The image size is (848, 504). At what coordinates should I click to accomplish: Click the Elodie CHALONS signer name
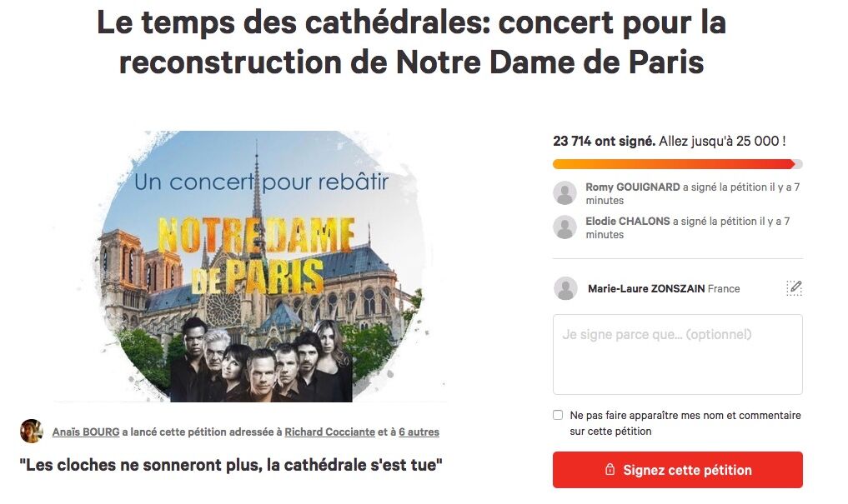[627, 221]
